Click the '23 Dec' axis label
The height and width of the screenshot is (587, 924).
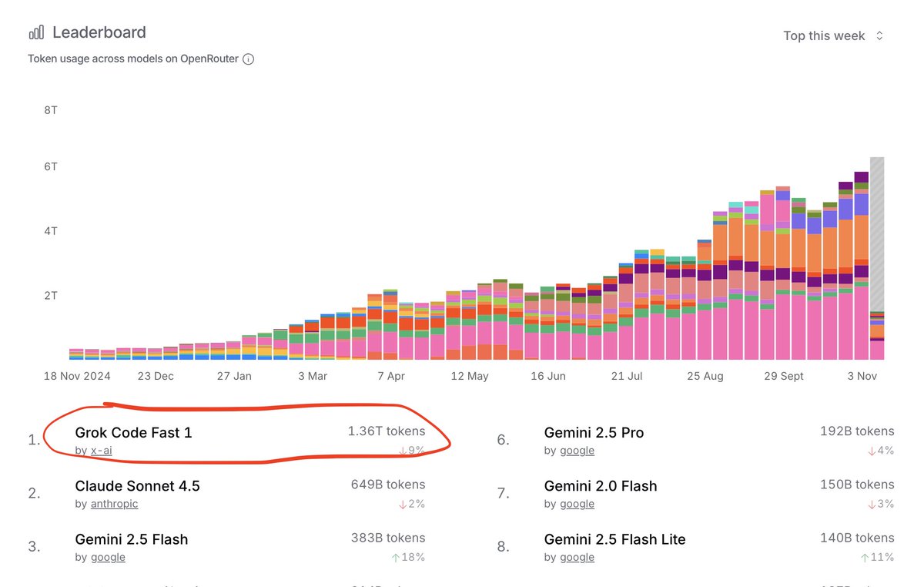(156, 376)
